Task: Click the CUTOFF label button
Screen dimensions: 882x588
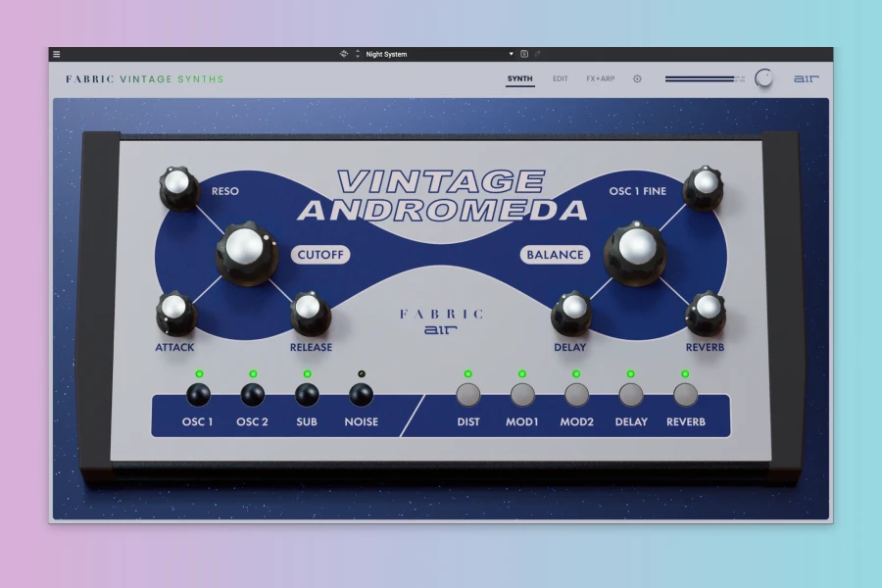Action: click(320, 255)
